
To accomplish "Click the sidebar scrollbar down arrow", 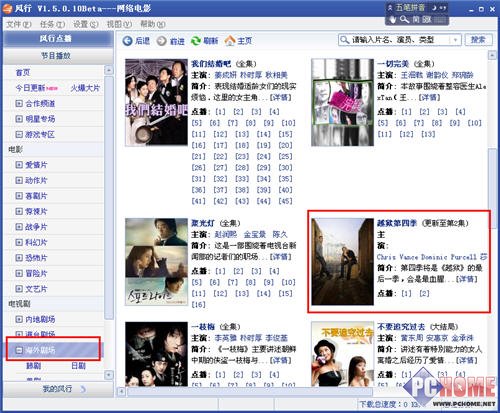I will (109, 375).
